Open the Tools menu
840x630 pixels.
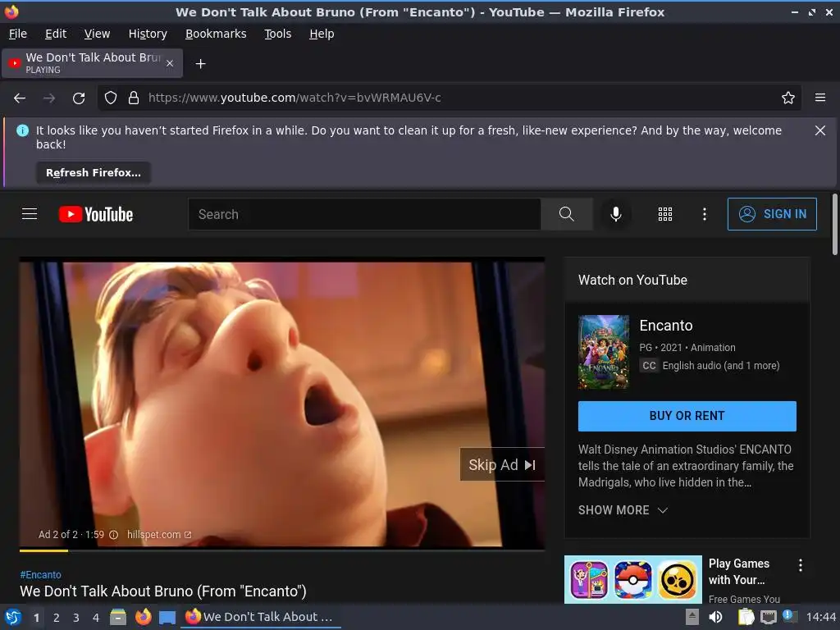[277, 34]
